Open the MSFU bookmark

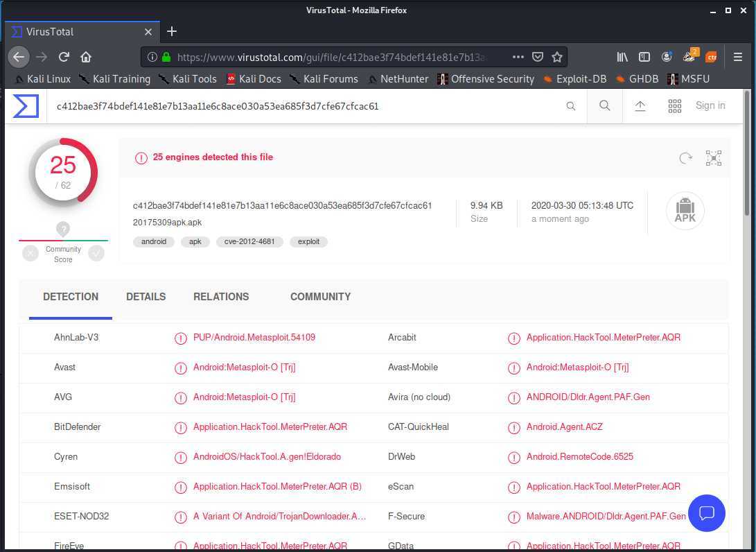click(x=689, y=78)
